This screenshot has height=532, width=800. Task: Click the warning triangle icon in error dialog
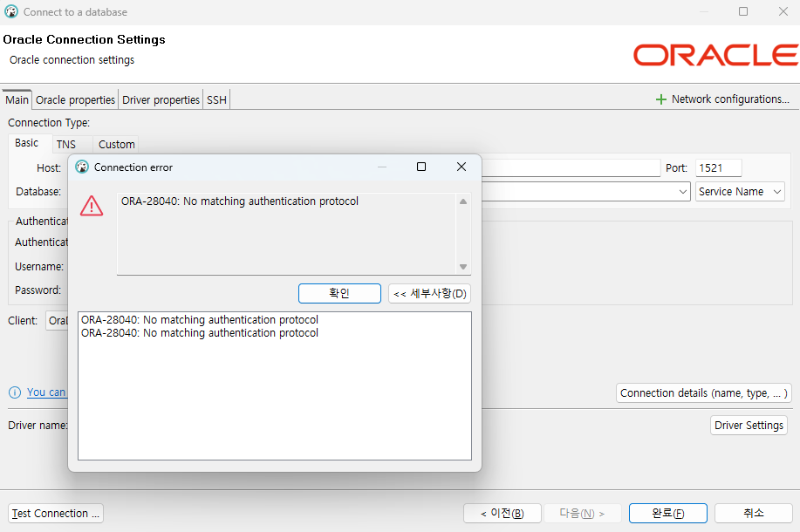click(x=92, y=206)
